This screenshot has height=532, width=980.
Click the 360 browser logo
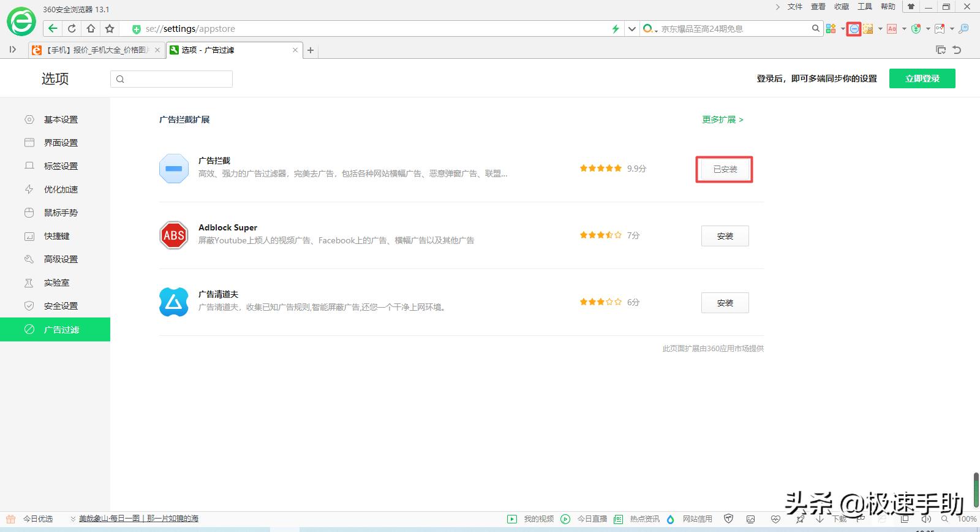pyautogui.click(x=21, y=22)
